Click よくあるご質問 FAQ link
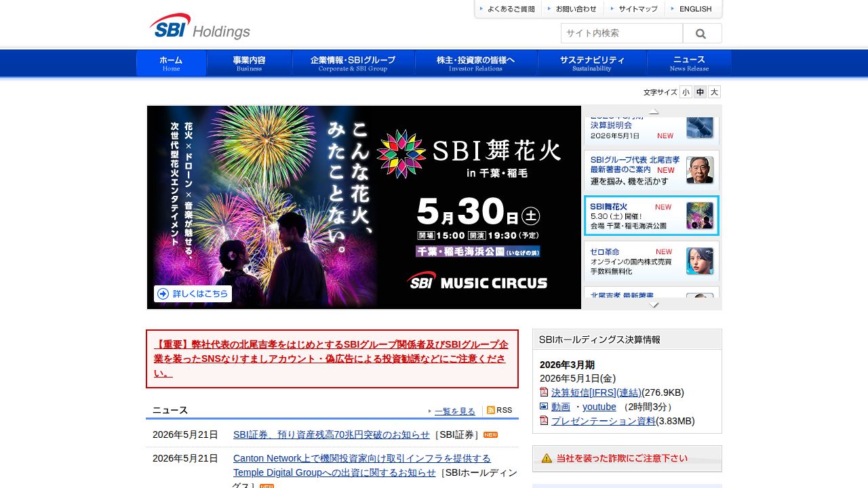868x488 pixels. (x=507, y=9)
